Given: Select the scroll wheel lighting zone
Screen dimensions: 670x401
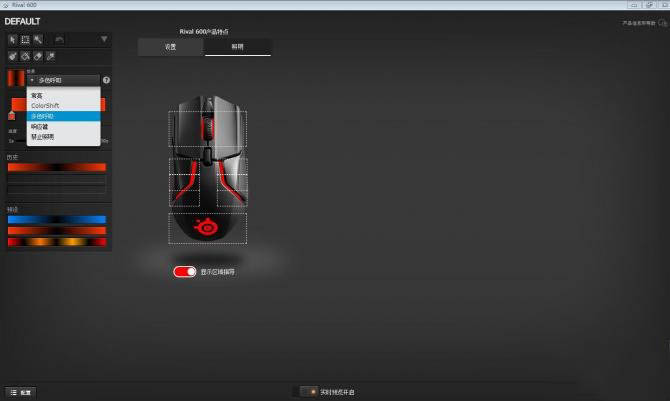Looking at the screenshot, I should pos(208,129).
